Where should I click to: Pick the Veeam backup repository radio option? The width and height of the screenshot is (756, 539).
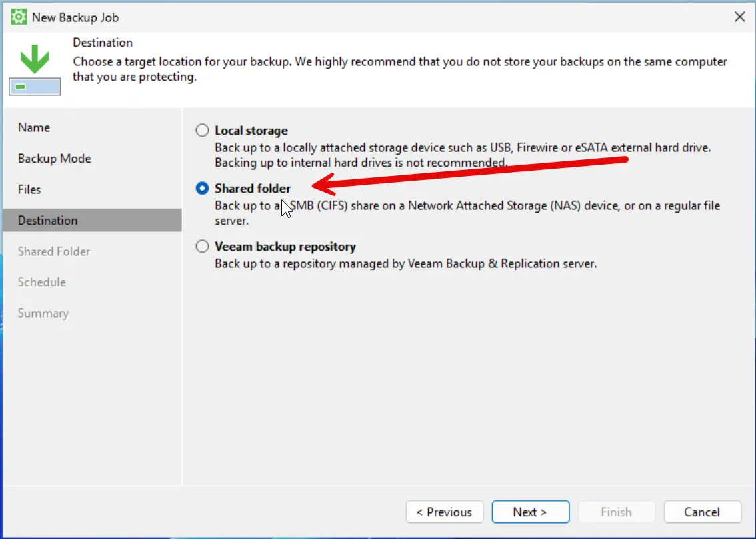pos(202,247)
